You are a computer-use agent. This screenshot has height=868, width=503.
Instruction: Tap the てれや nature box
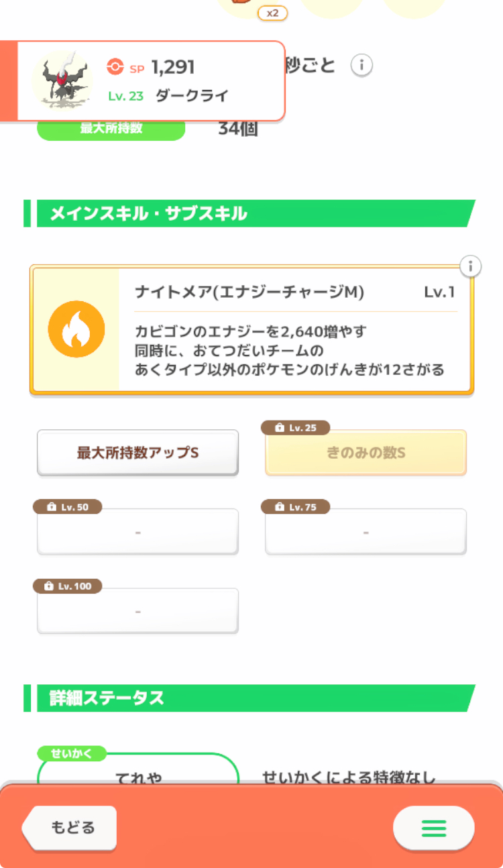138,775
